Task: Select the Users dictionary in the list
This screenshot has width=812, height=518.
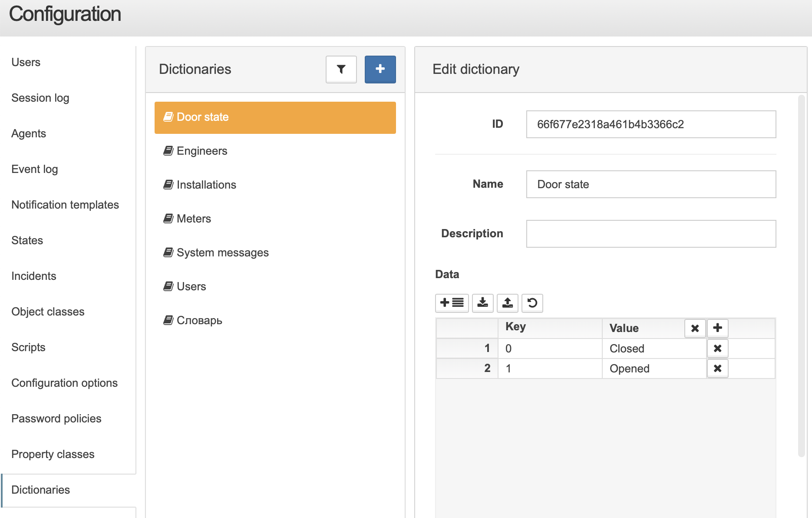Action: (275, 286)
